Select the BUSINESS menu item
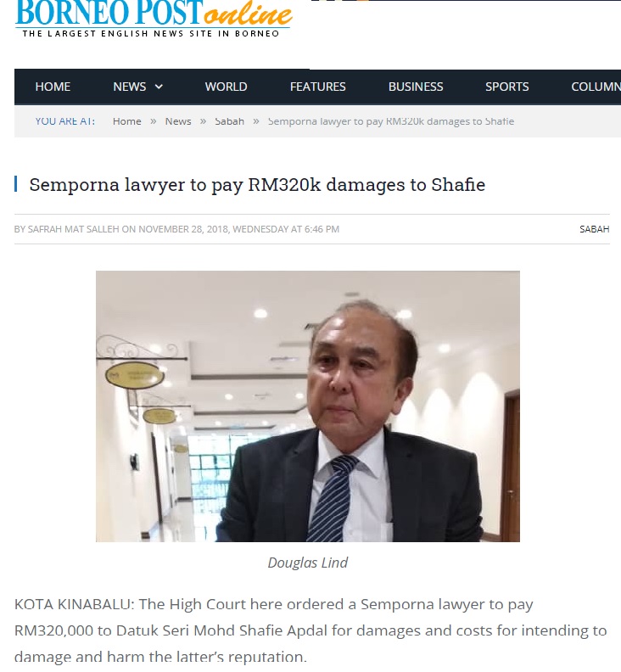 point(416,87)
